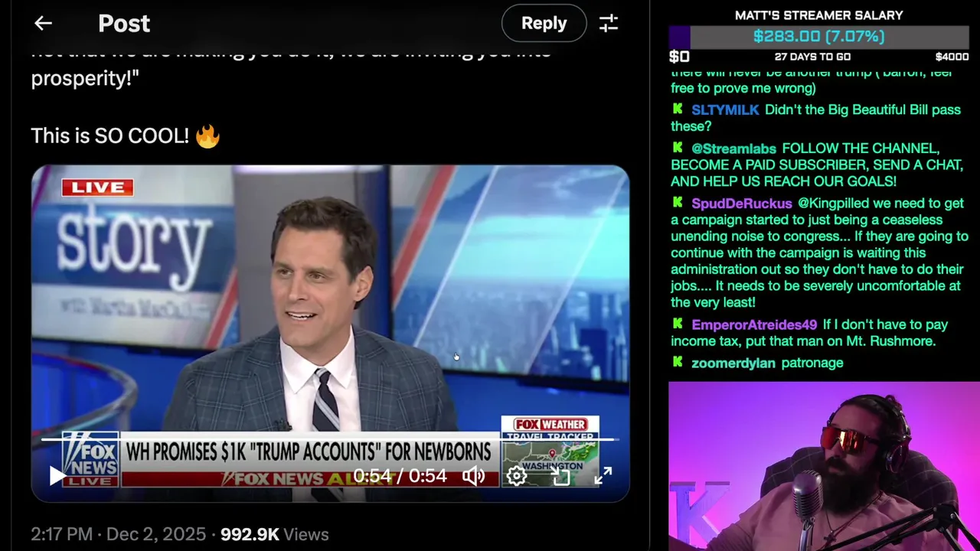Expand the video to fullscreen
This screenshot has width=980, height=551.
603,476
